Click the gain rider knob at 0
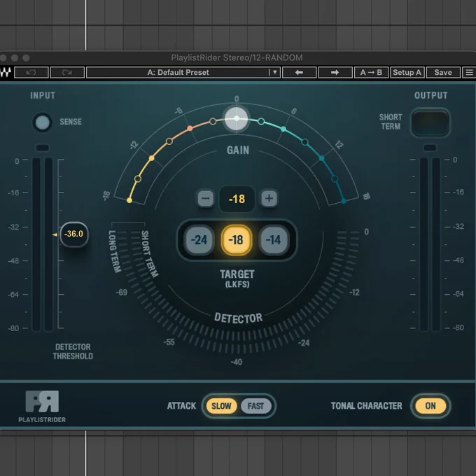476x476 pixels. coord(236,118)
